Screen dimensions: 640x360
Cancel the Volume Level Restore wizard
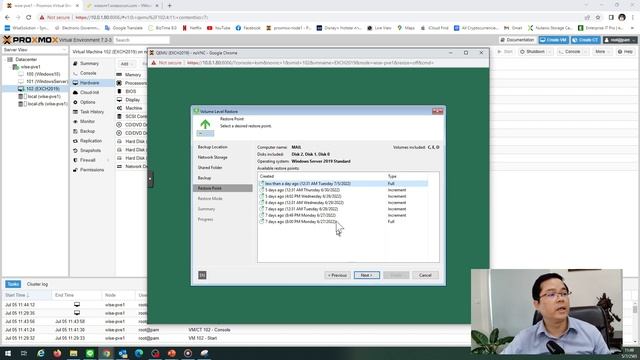click(425, 276)
